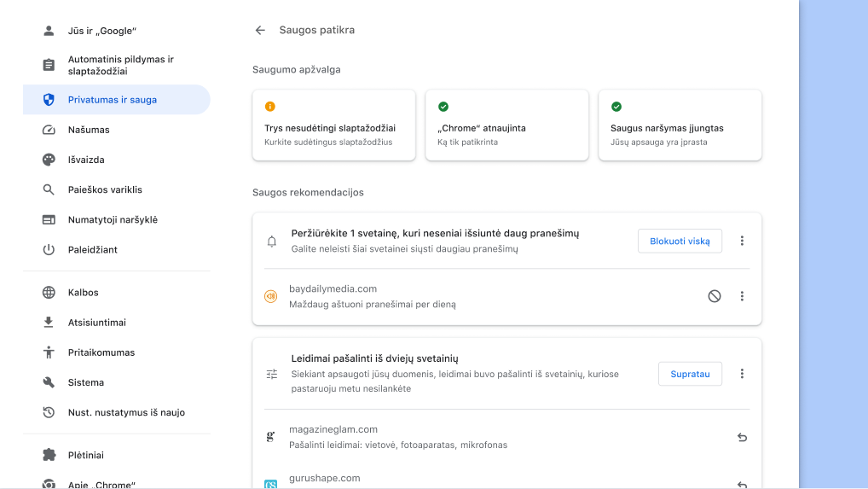Image resolution: width=868 pixels, height=489 pixels.
Task: Open the „Chrome“ atnaujinta status card
Action: (x=507, y=125)
